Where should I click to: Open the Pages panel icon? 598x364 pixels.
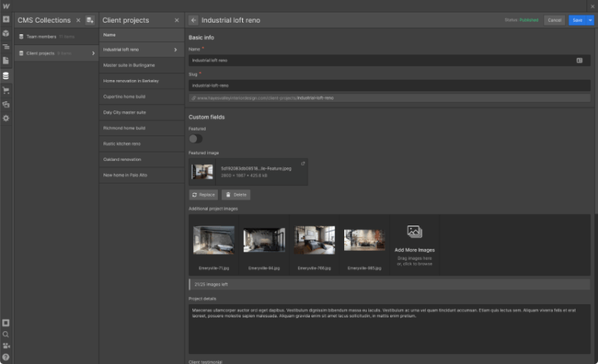pyautogui.click(x=6, y=61)
